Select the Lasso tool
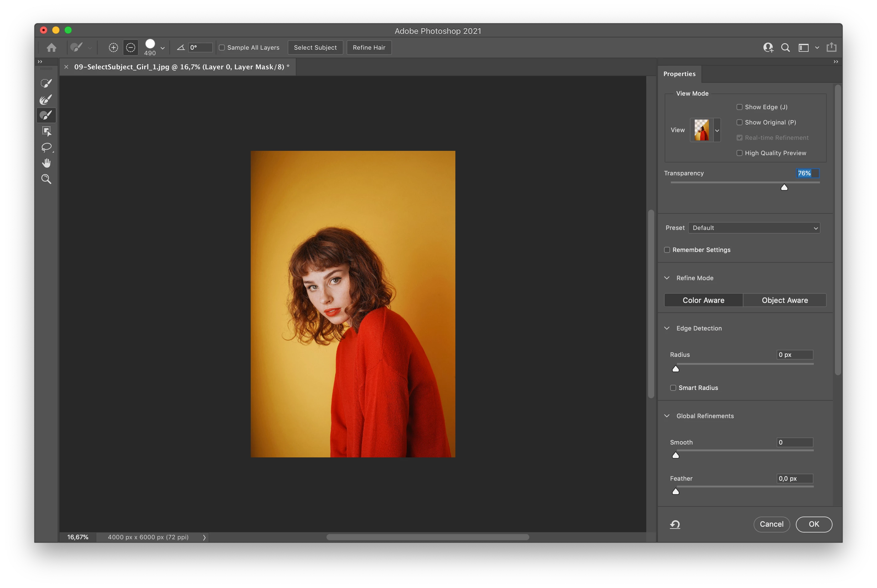The image size is (877, 588). click(46, 147)
